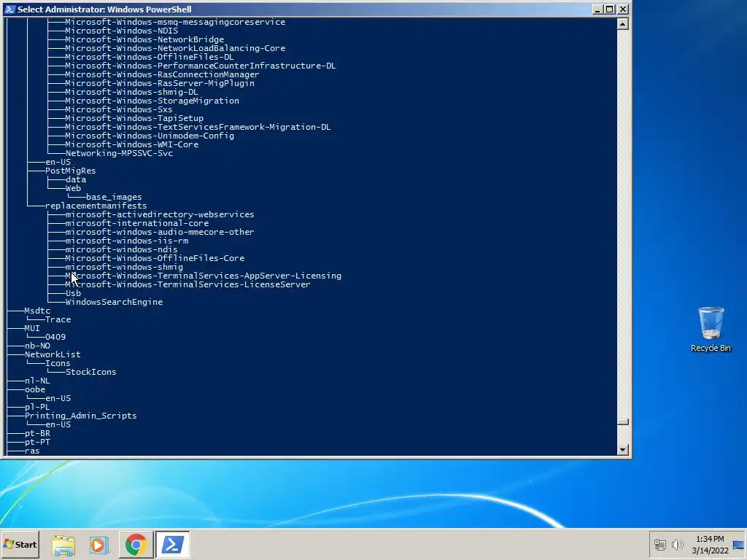Click the data folder under PostMigRes
The image size is (747, 560).
76,179
